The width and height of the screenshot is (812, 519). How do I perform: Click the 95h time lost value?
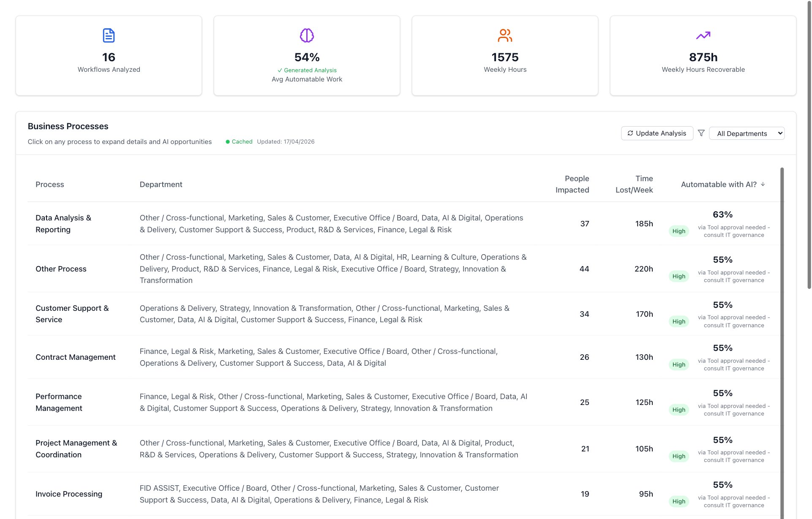click(x=646, y=494)
